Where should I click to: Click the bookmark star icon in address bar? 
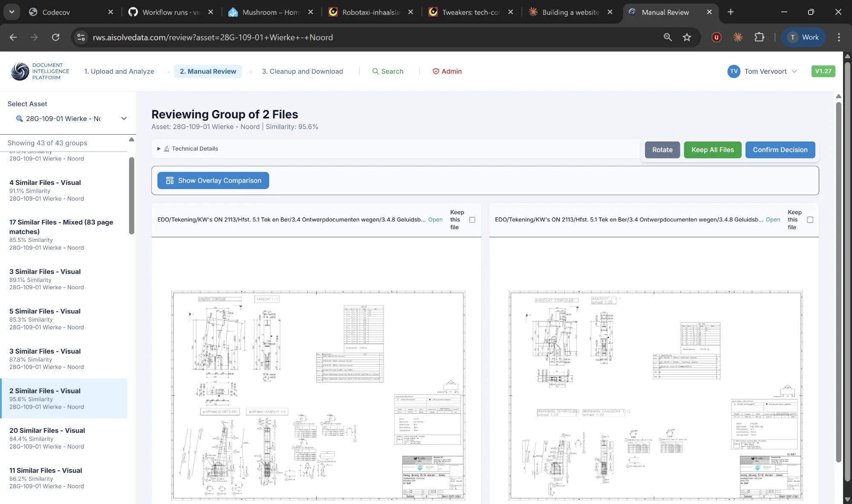(687, 37)
